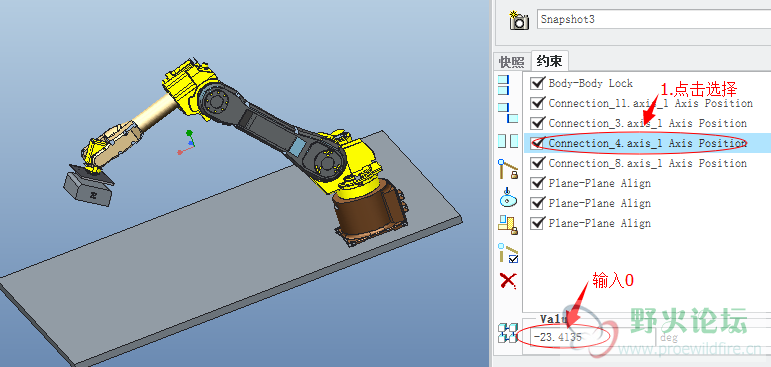Select Connection_3.axis_1 Axis Position row
This screenshot has width=771, height=367.
click(647, 123)
